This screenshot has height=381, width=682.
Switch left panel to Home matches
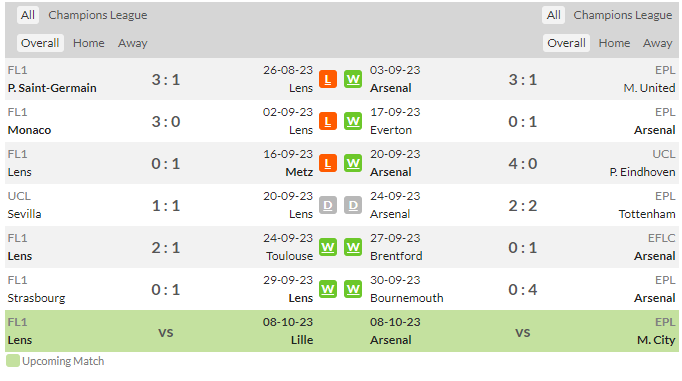[x=89, y=43]
